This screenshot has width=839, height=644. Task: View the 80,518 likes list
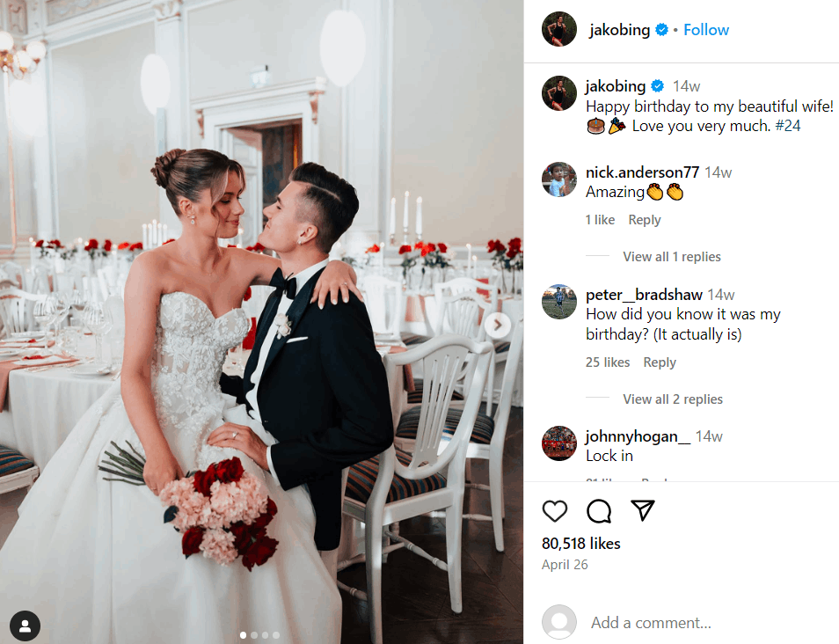pos(581,544)
